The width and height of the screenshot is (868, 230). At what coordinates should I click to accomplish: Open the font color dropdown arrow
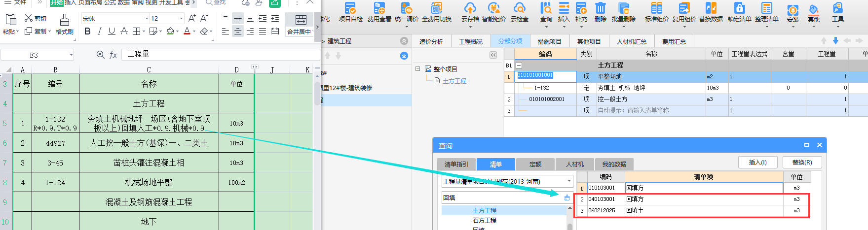click(x=194, y=32)
